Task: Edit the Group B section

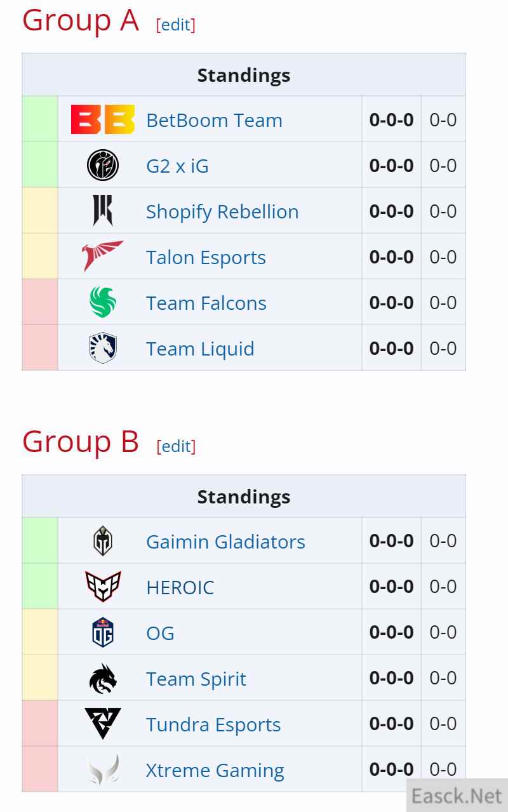Action: pos(176,446)
